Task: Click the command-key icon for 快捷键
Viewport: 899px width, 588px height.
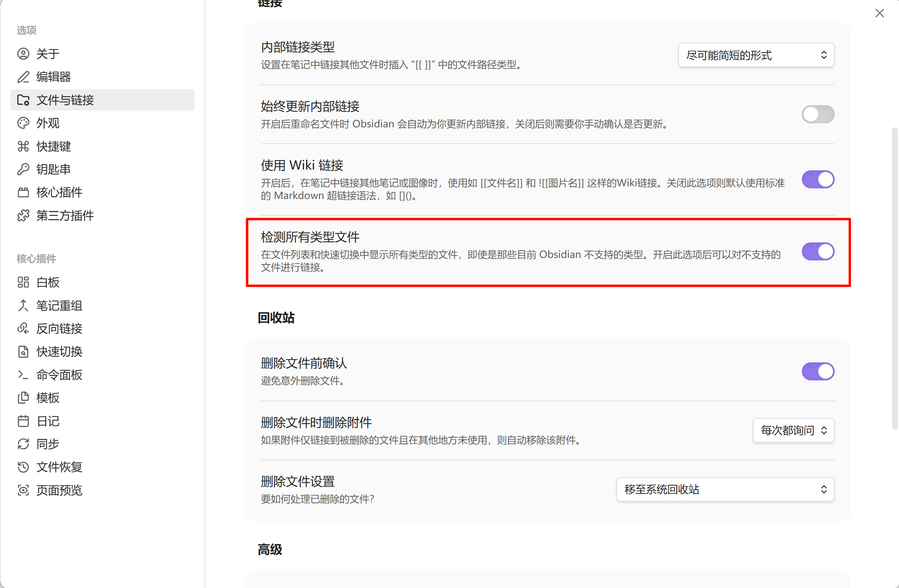Action: (23, 146)
